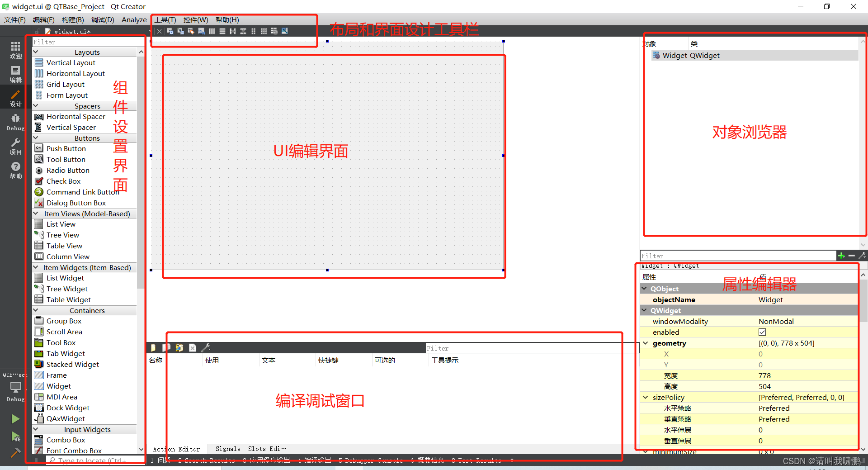Image resolution: width=868 pixels, height=470 pixels.
Task: Toggle the enabled property checkbox
Action: (762, 332)
